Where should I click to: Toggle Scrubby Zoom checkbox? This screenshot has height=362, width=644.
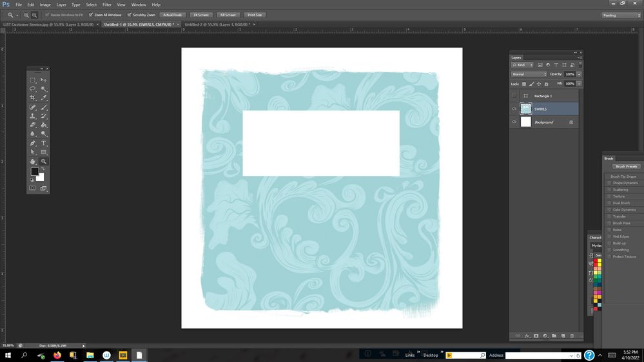coord(130,15)
